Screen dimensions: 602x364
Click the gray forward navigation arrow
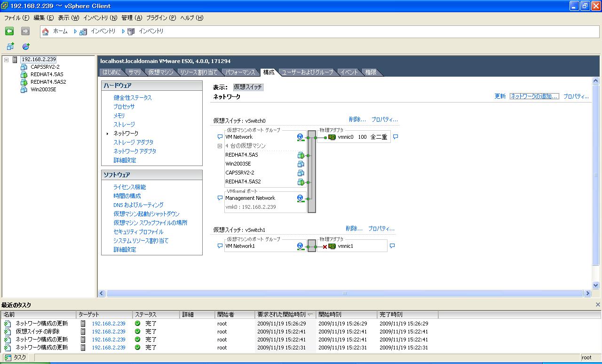(x=25, y=31)
